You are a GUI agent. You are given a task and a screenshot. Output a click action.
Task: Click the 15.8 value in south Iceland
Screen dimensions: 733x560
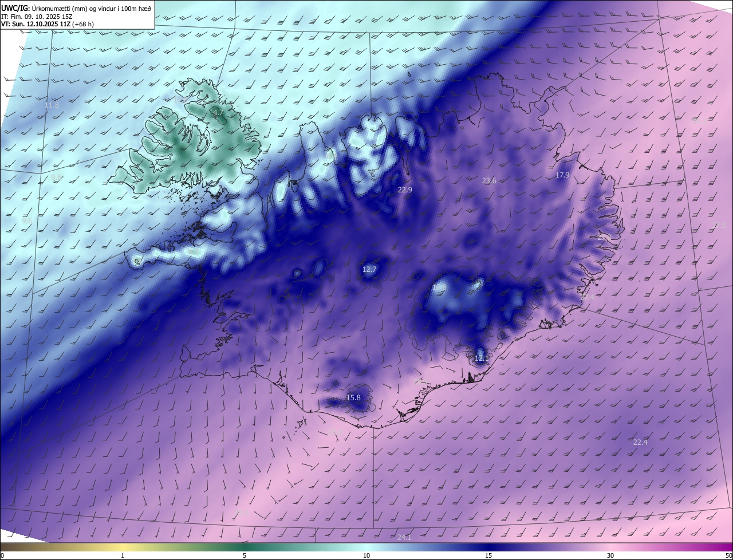[353, 397]
